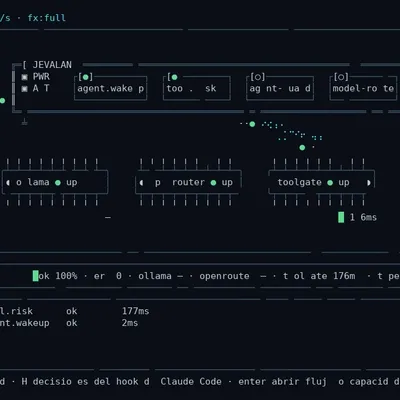400x400 pixels.
Task: Click the ok status in the l.risk row
Action: [72, 311]
